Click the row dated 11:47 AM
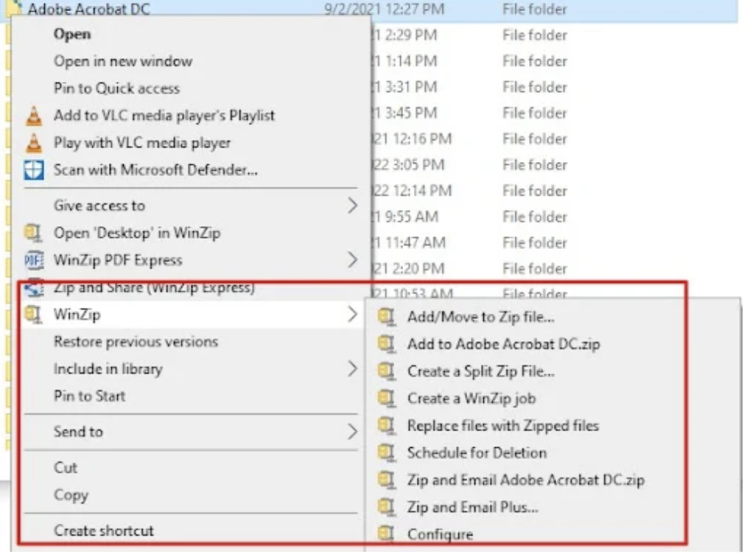Viewport: 750px width, 554px height. point(555,243)
